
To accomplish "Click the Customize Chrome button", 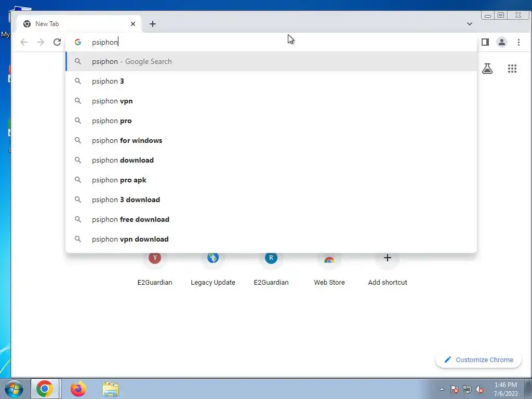I will click(478, 360).
